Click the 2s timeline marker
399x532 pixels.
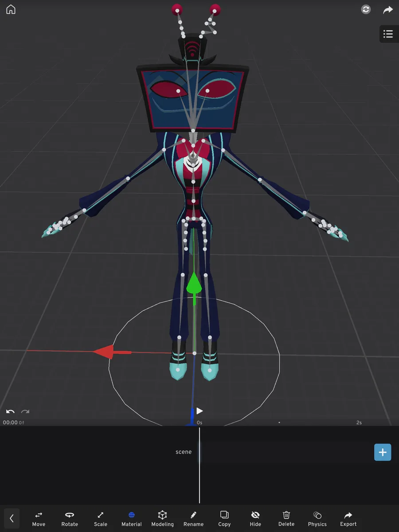[x=359, y=422]
